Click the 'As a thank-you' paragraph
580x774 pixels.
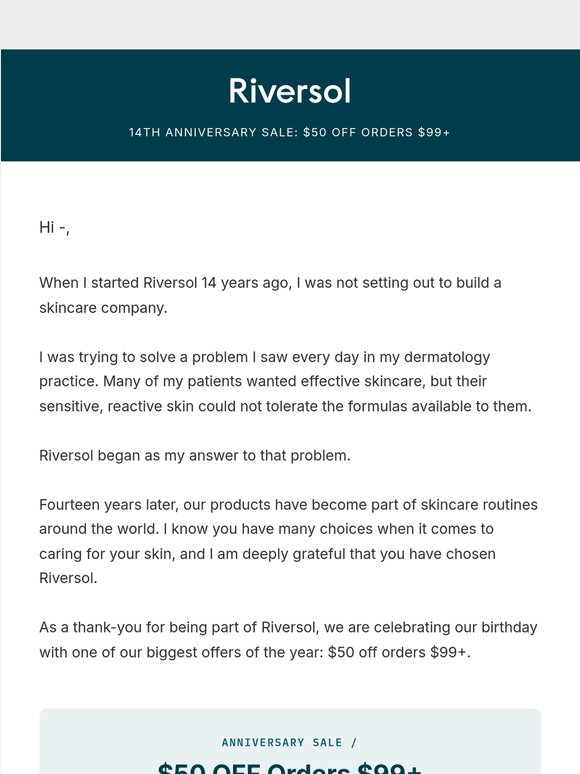point(288,640)
